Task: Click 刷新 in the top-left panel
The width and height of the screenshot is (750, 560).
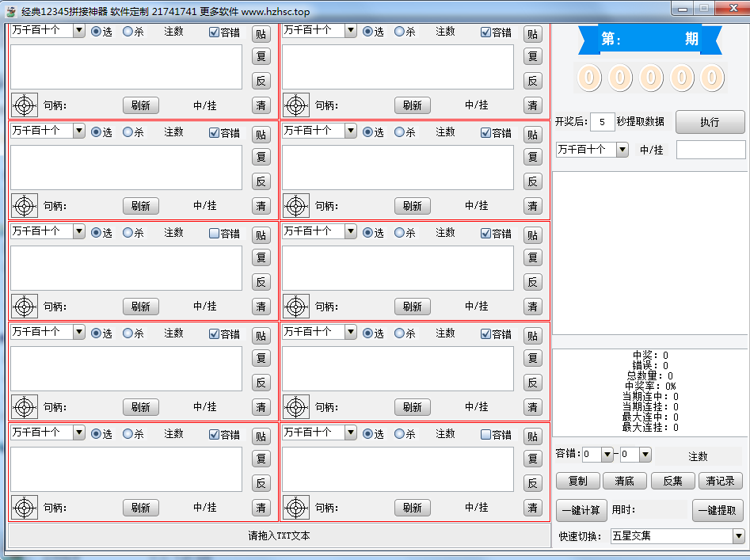Action: point(141,105)
